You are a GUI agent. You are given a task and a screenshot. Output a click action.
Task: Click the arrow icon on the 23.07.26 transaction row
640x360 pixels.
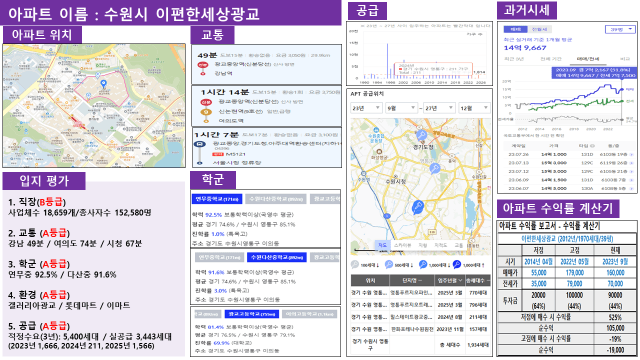click(631, 155)
